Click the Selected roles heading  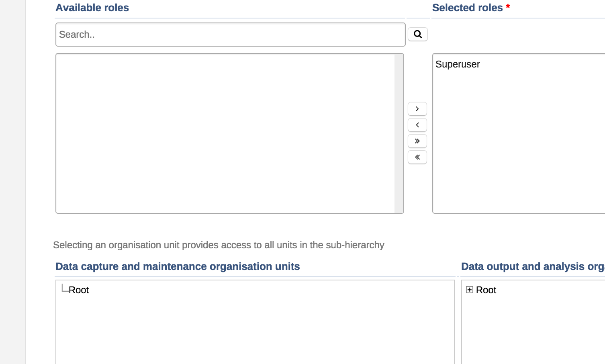(x=467, y=8)
